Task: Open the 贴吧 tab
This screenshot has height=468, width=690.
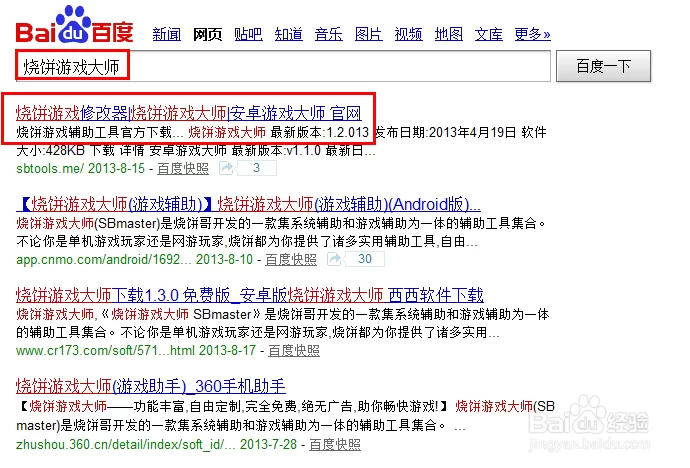Action: [x=248, y=34]
